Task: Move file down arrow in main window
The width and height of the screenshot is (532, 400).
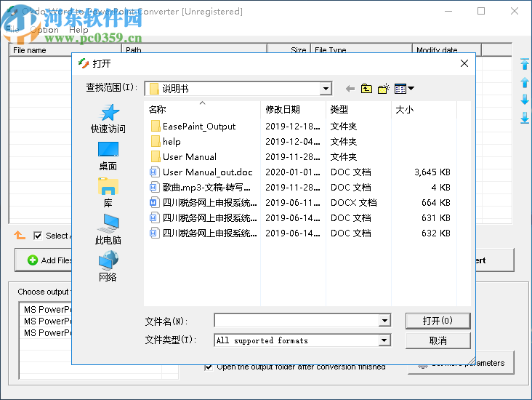Action: (x=525, y=100)
